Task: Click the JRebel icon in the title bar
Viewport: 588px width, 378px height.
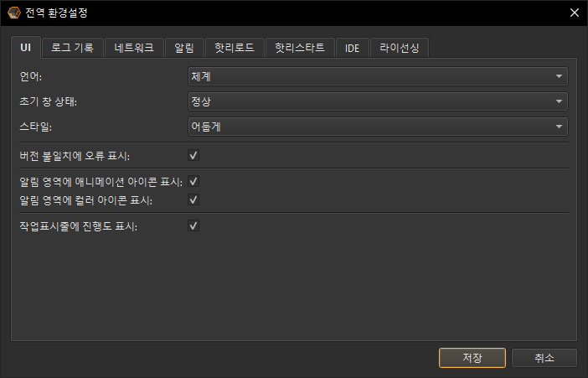Action: click(x=14, y=13)
